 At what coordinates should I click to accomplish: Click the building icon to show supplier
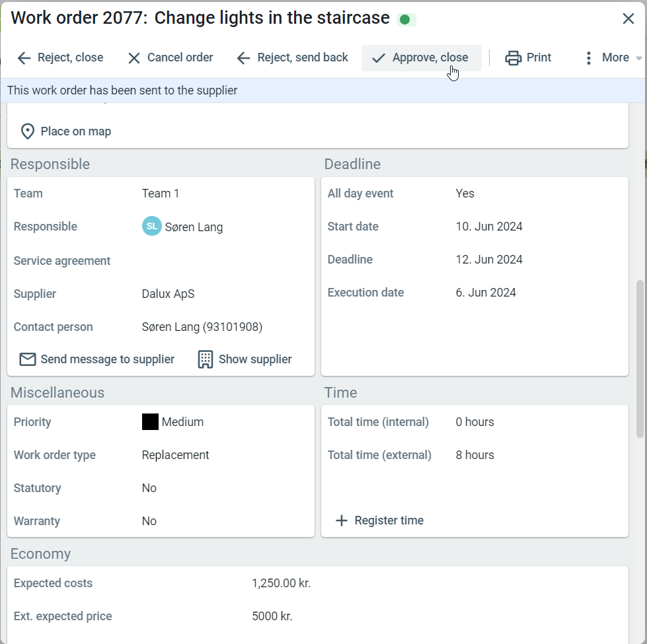[x=206, y=359]
